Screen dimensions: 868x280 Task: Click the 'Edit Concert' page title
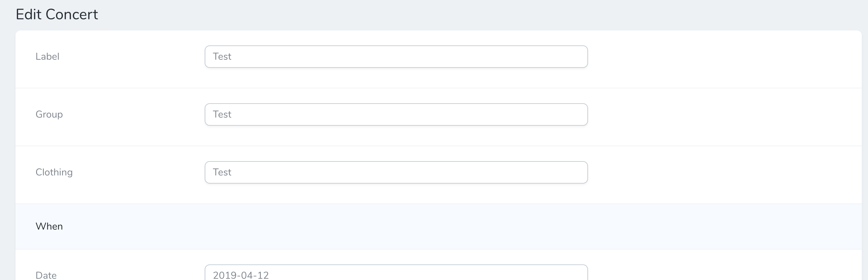pyautogui.click(x=58, y=14)
